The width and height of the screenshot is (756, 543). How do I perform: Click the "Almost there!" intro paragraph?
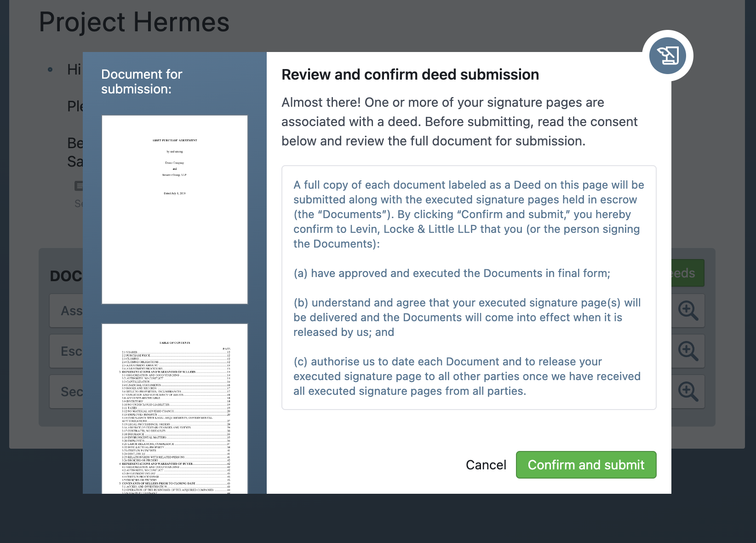[459, 121]
